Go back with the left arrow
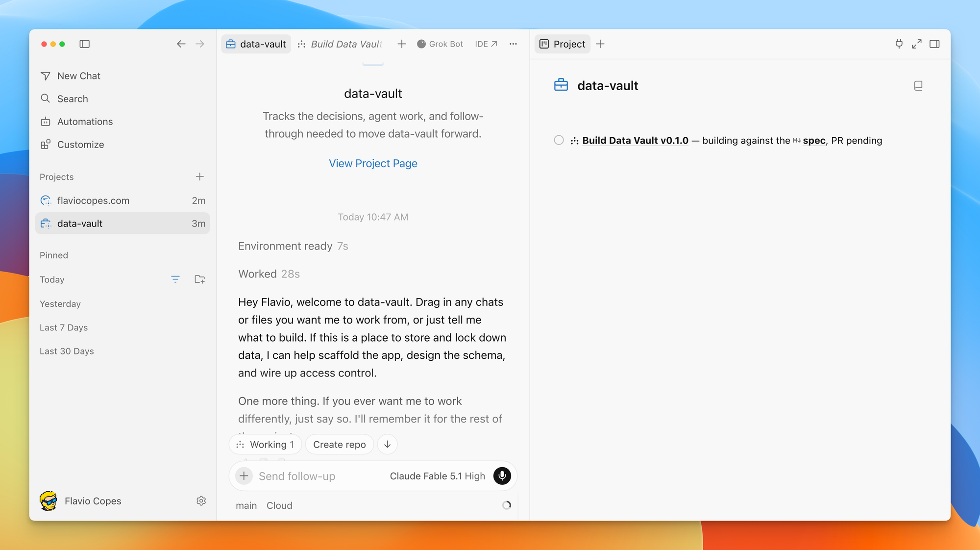The height and width of the screenshot is (550, 980). coord(181,44)
